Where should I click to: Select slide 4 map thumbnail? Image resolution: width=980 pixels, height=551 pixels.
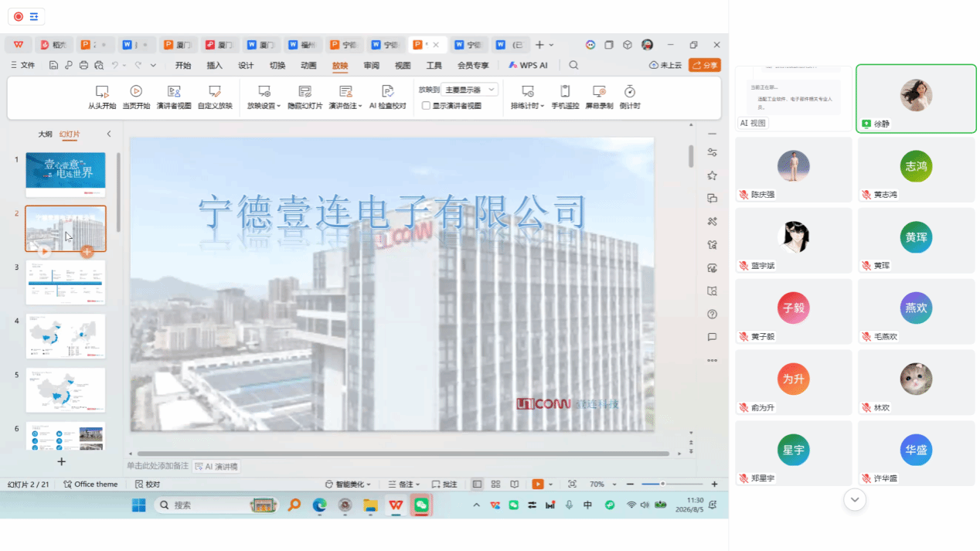[x=66, y=336]
